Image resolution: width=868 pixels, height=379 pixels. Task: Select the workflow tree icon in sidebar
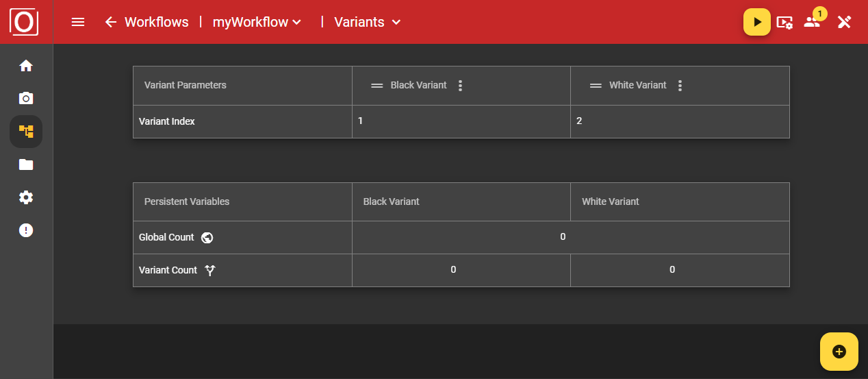(26, 132)
